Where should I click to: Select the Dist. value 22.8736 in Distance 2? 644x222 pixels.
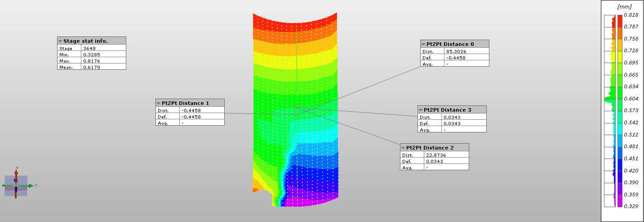[446, 155]
